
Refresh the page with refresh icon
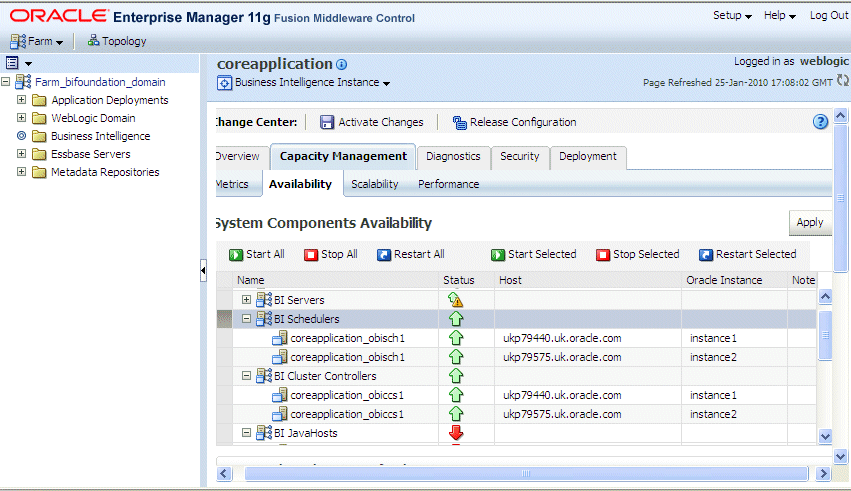tap(843, 80)
